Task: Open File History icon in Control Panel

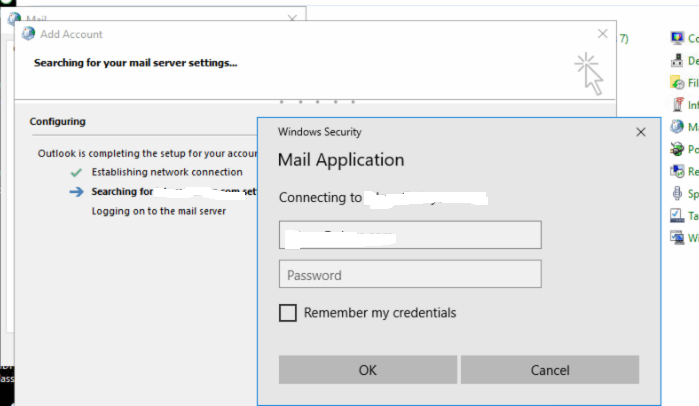Action: click(x=677, y=82)
